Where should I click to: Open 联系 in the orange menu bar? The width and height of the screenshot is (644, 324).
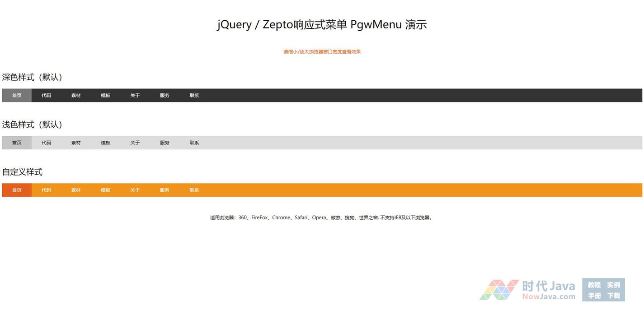[194, 190]
